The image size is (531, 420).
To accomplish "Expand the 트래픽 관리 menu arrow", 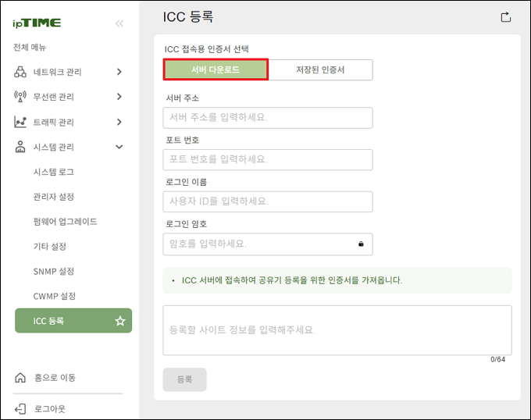I will (119, 122).
